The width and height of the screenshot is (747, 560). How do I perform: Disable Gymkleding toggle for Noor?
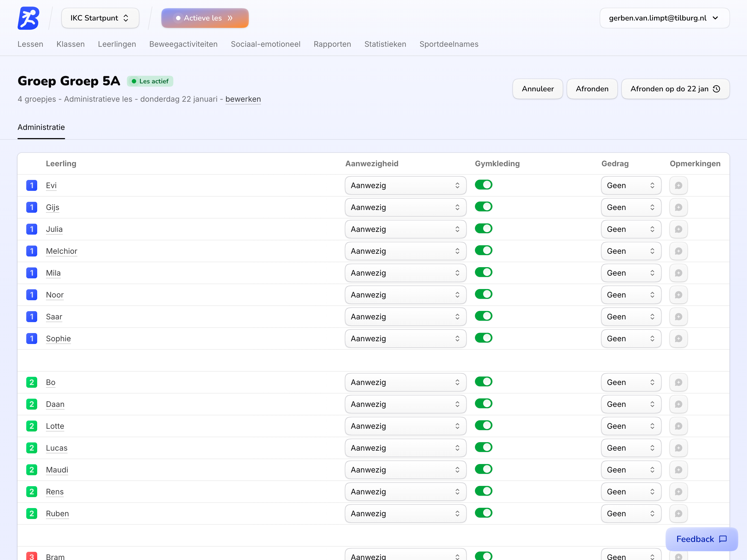pos(483,294)
